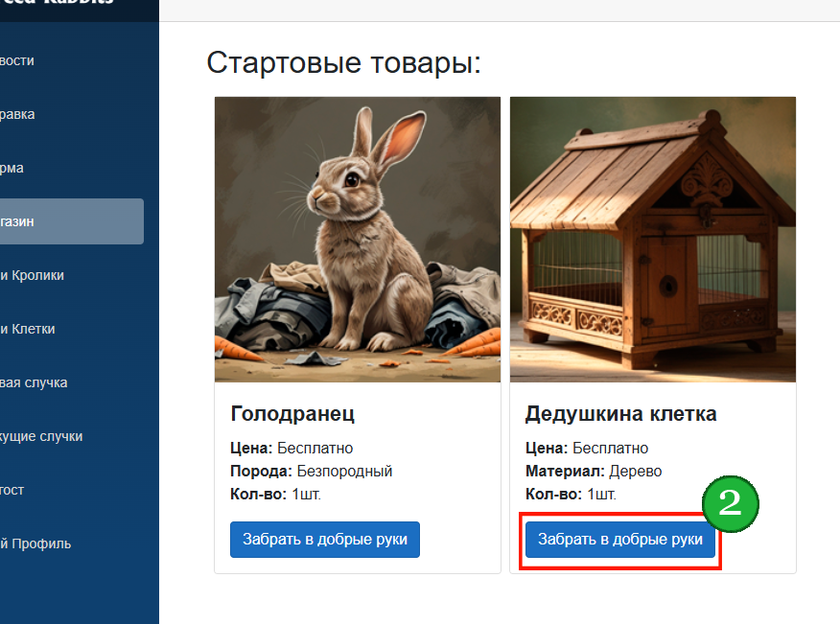Click the Материал: Дерево line
The width and height of the screenshot is (840, 624).
[594, 471]
